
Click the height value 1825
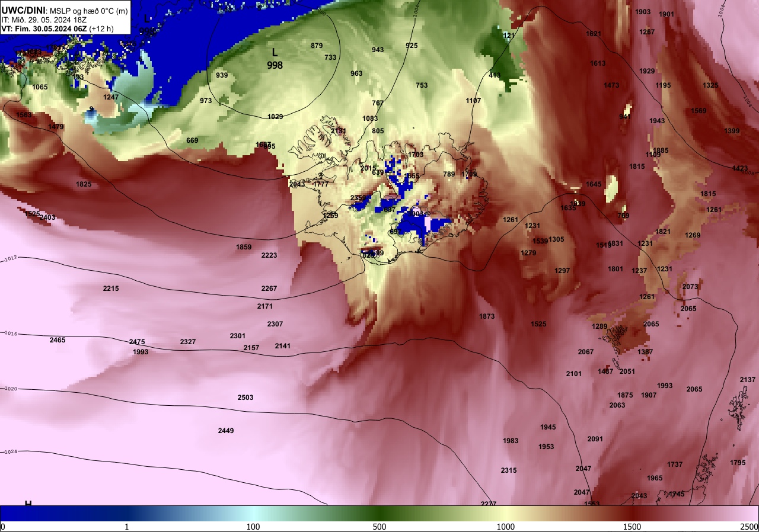coord(84,184)
